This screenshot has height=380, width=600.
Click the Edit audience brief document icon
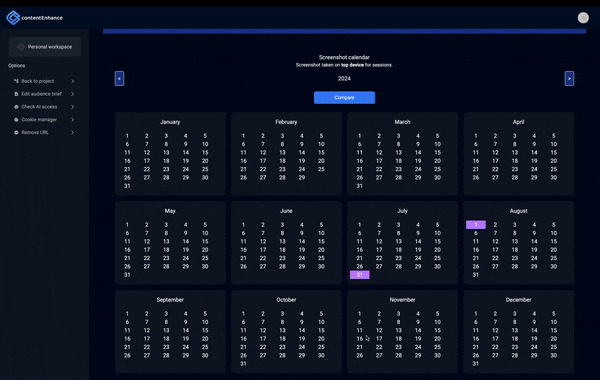pyautogui.click(x=16, y=94)
